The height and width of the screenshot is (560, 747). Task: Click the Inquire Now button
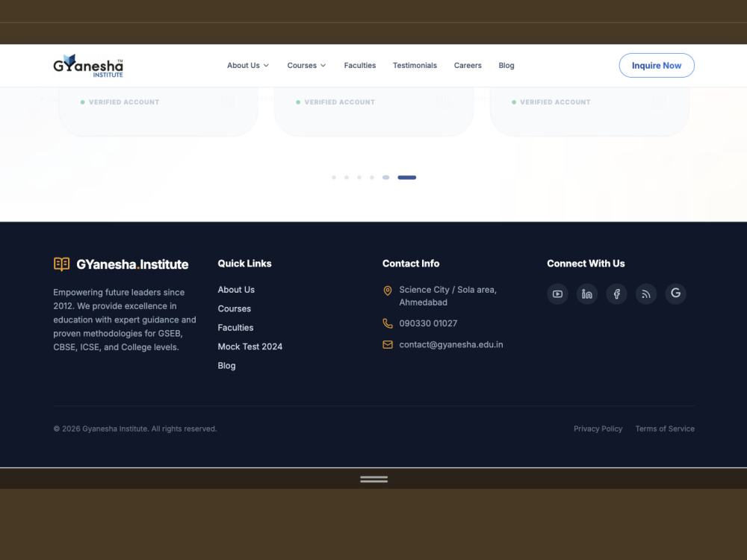point(657,65)
